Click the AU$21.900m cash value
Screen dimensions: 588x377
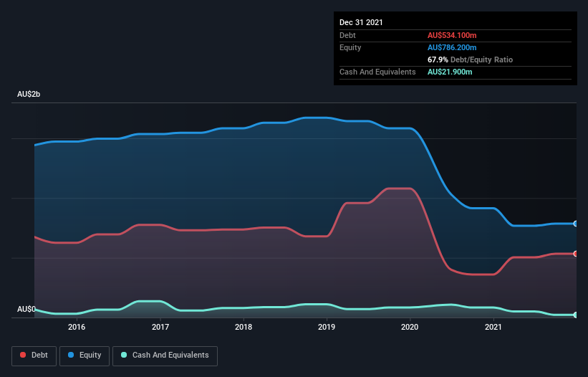point(450,72)
